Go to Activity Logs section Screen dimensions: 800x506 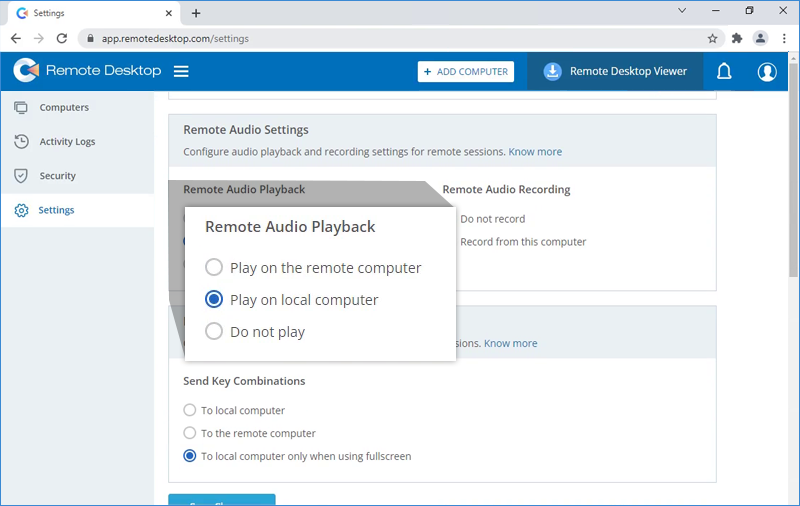67,141
